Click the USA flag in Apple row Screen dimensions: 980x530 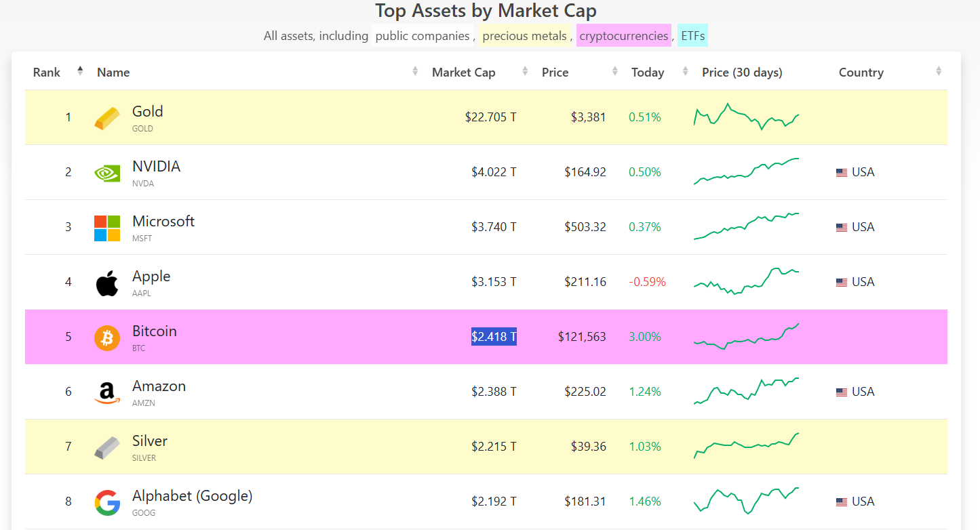pyautogui.click(x=842, y=283)
